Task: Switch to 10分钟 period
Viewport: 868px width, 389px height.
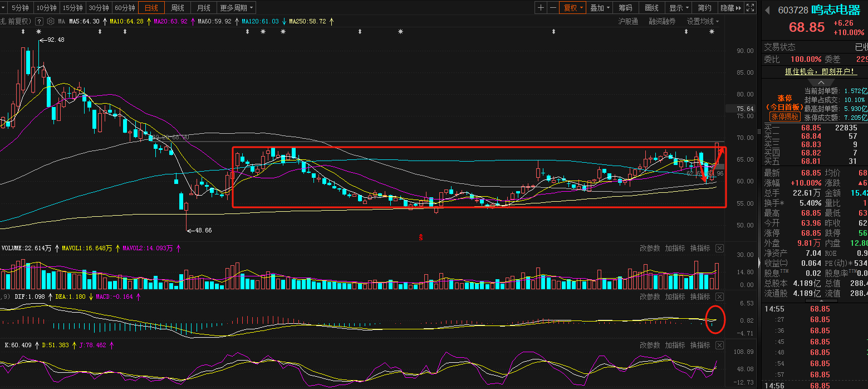Action: [x=46, y=8]
